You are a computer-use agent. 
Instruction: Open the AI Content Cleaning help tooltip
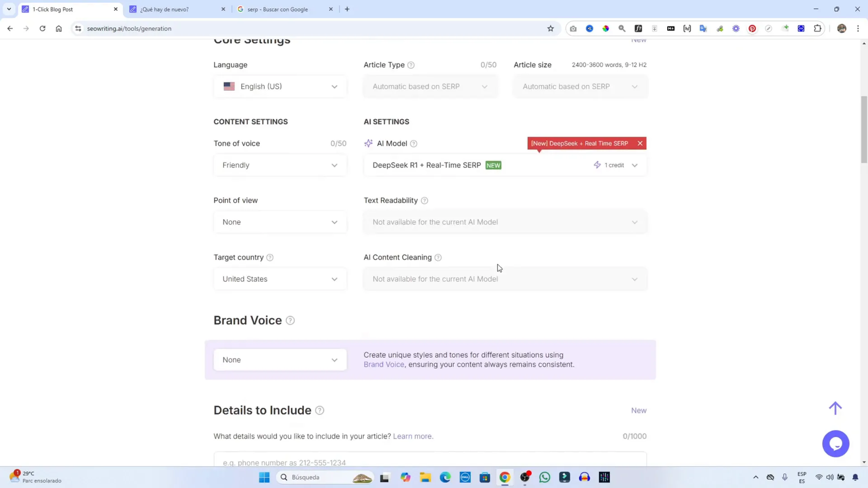pos(438,257)
